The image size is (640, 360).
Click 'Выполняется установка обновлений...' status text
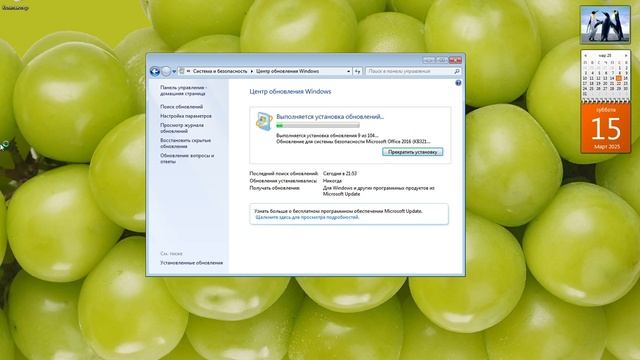pos(330,116)
